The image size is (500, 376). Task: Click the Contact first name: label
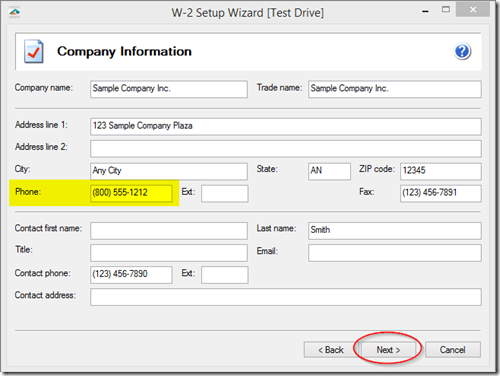pyautogui.click(x=48, y=228)
